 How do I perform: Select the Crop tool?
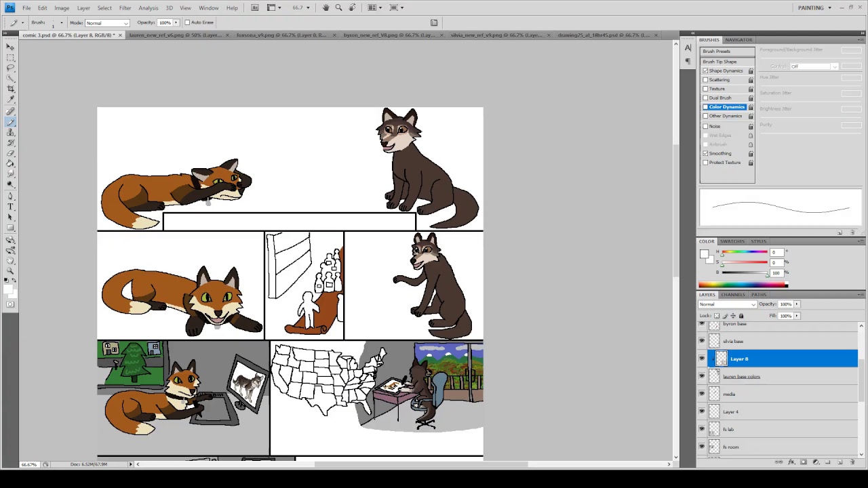[x=10, y=89]
